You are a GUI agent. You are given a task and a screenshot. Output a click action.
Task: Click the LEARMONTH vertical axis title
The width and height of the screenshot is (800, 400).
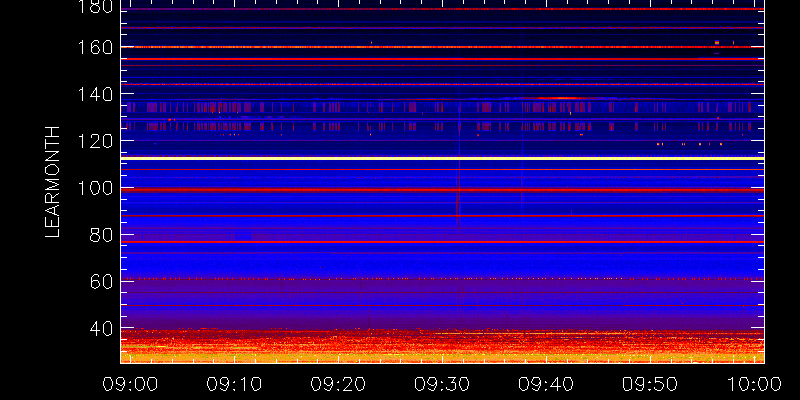(x=53, y=182)
